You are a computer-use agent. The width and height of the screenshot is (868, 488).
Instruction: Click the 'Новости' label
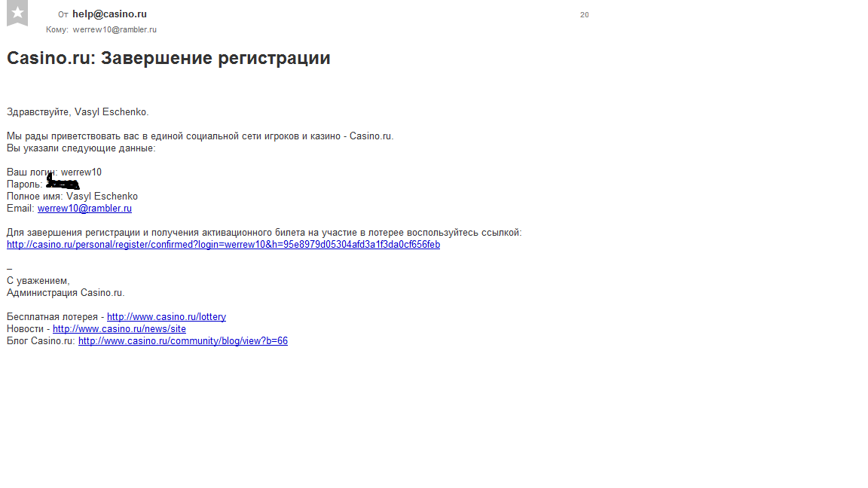(25, 329)
